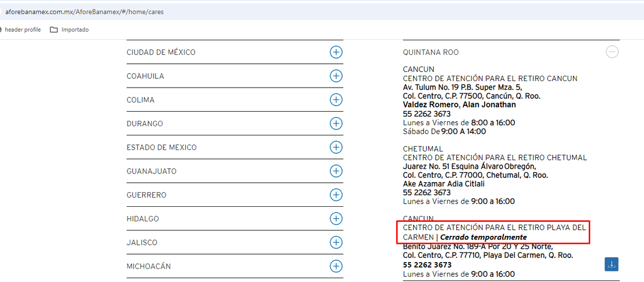Click the GUANAJUATO label
Image resolution: width=644 pixels, height=282 pixels.
151,171
